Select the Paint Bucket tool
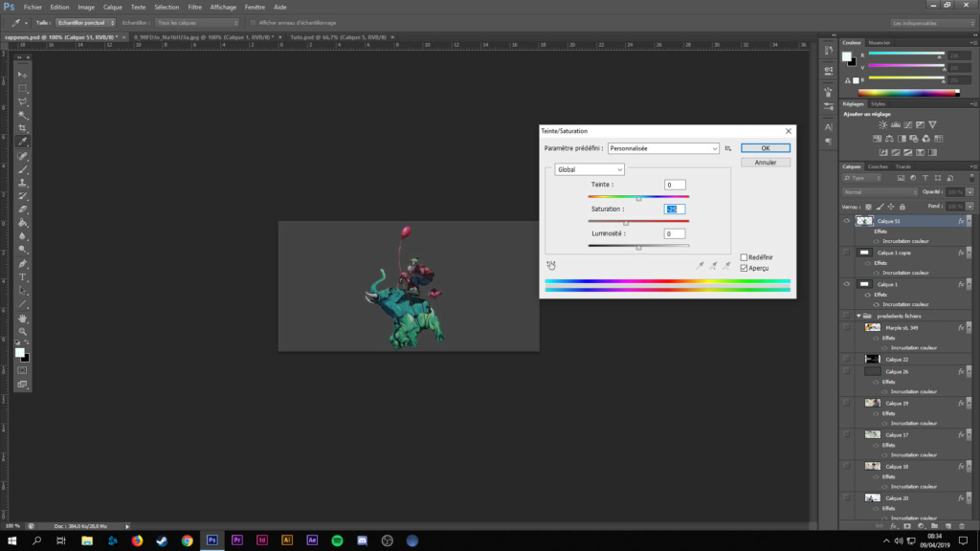Viewport: 980px width, 551px height. (x=23, y=223)
